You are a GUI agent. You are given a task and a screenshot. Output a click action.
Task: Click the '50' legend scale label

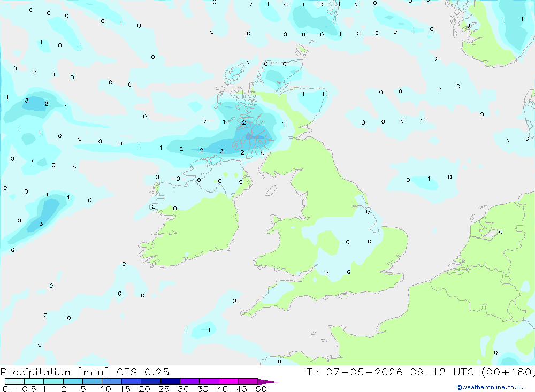point(261,389)
